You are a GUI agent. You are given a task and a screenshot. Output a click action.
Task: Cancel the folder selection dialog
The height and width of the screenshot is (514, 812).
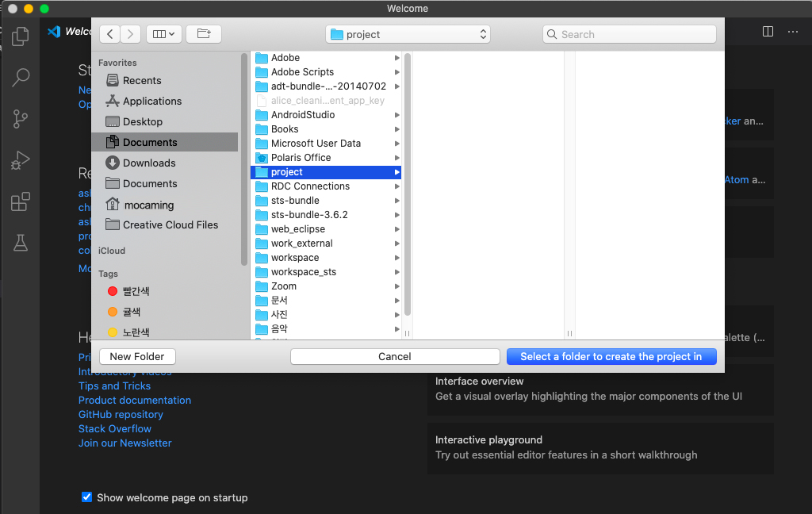(395, 356)
